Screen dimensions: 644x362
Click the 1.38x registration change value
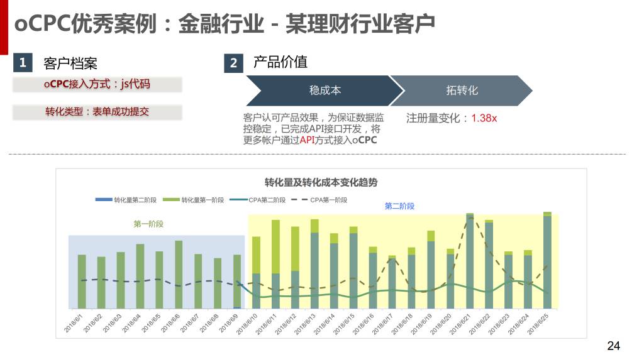click(x=484, y=118)
